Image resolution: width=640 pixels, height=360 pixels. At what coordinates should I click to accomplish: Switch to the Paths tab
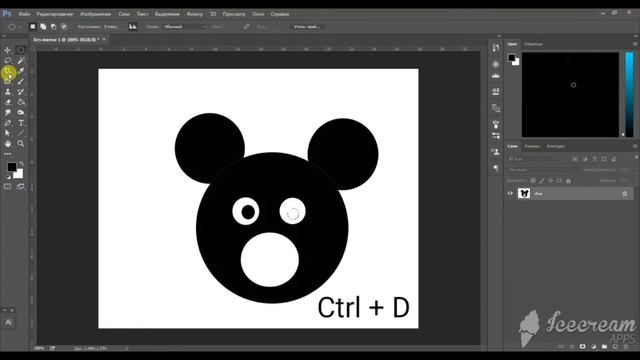[x=556, y=146]
